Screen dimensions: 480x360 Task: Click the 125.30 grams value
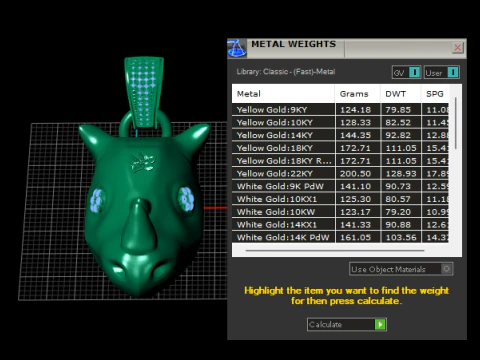[355, 199]
